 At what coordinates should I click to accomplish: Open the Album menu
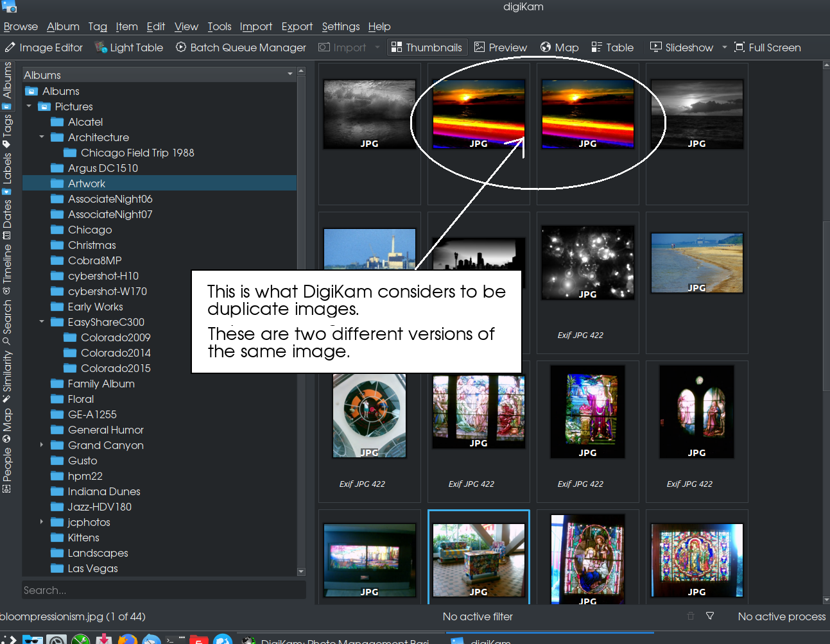click(x=63, y=26)
